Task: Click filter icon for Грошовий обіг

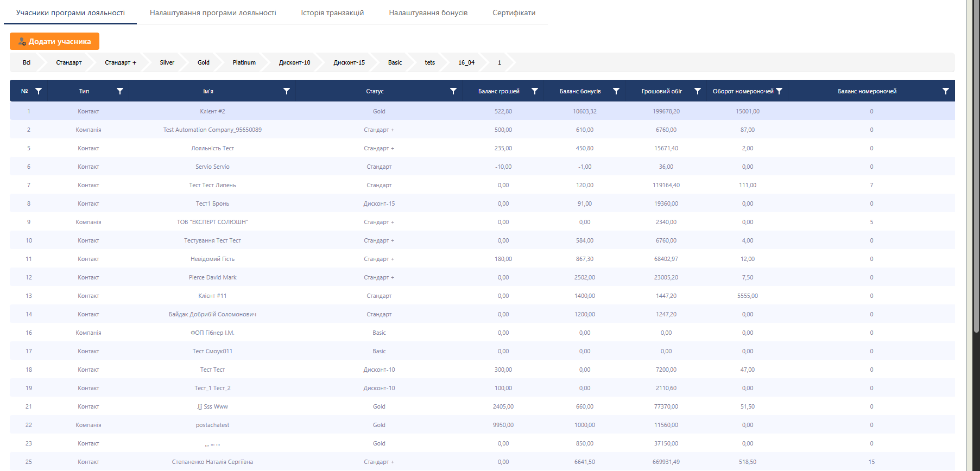Action: (698, 91)
